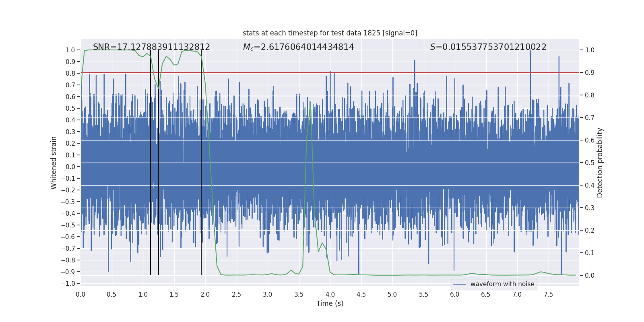Click the 0.5 tick on the detection probability axis

590,163
